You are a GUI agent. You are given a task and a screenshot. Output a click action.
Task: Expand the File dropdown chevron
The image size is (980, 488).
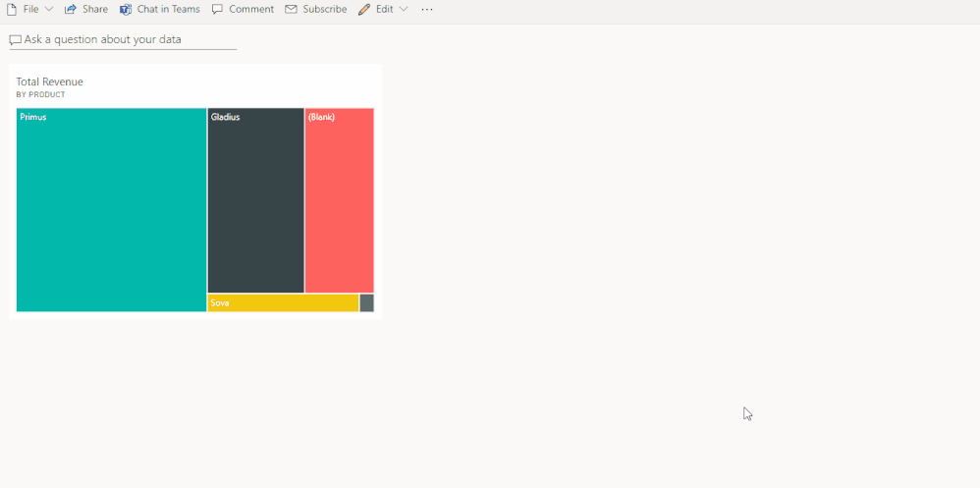(49, 9)
